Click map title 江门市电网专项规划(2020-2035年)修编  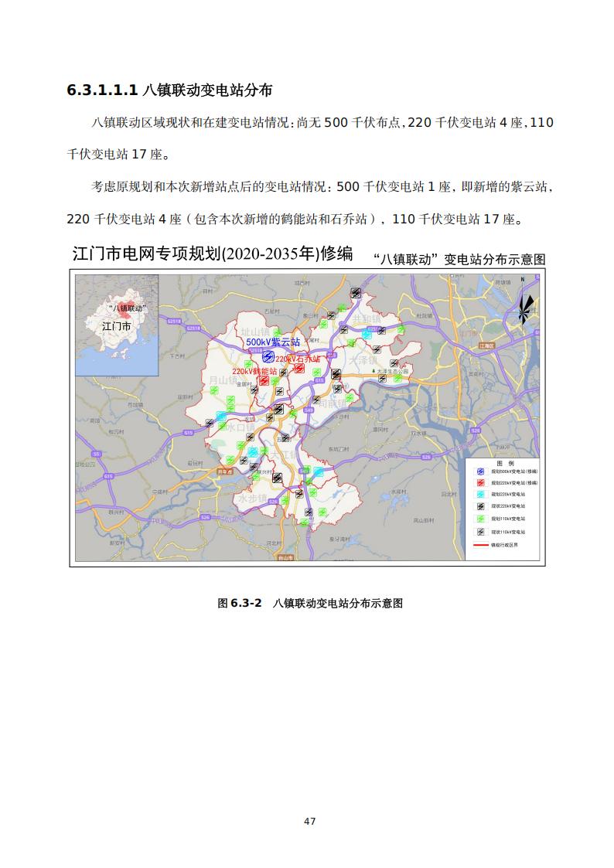coord(213,254)
